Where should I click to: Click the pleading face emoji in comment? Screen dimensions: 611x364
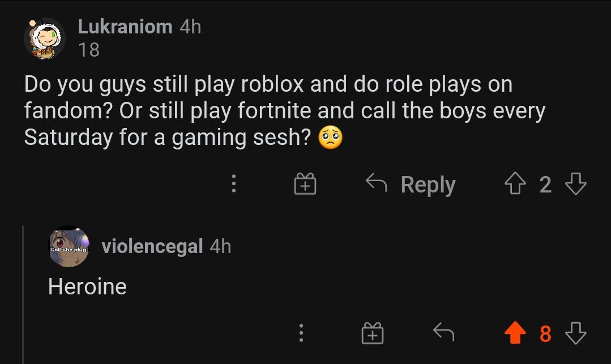click(x=331, y=138)
